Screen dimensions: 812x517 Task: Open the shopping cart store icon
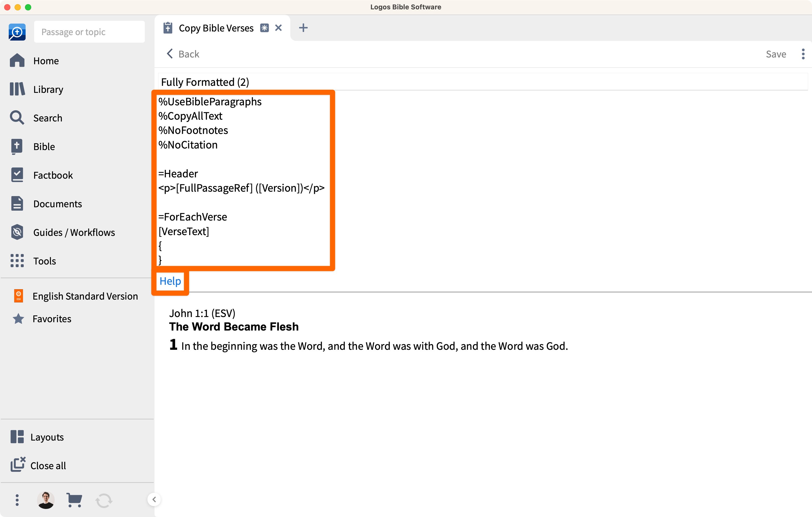pos(74,500)
